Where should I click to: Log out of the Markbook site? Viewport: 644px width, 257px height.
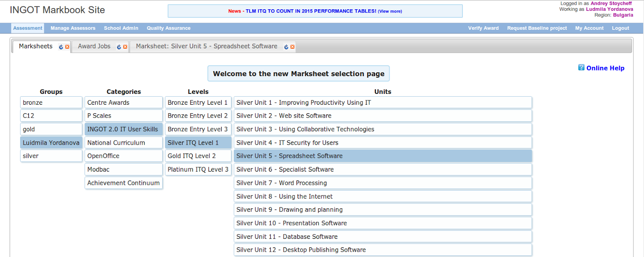click(x=620, y=28)
